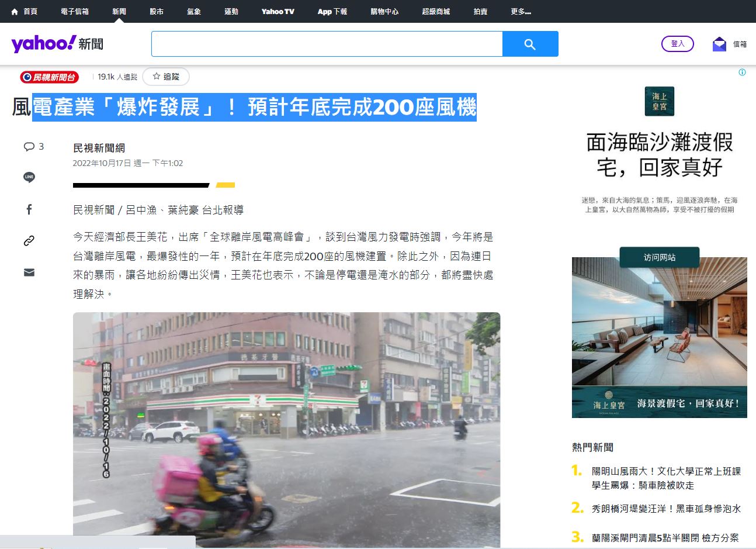Copy article link icon
The height and width of the screenshot is (549, 756).
(29, 241)
